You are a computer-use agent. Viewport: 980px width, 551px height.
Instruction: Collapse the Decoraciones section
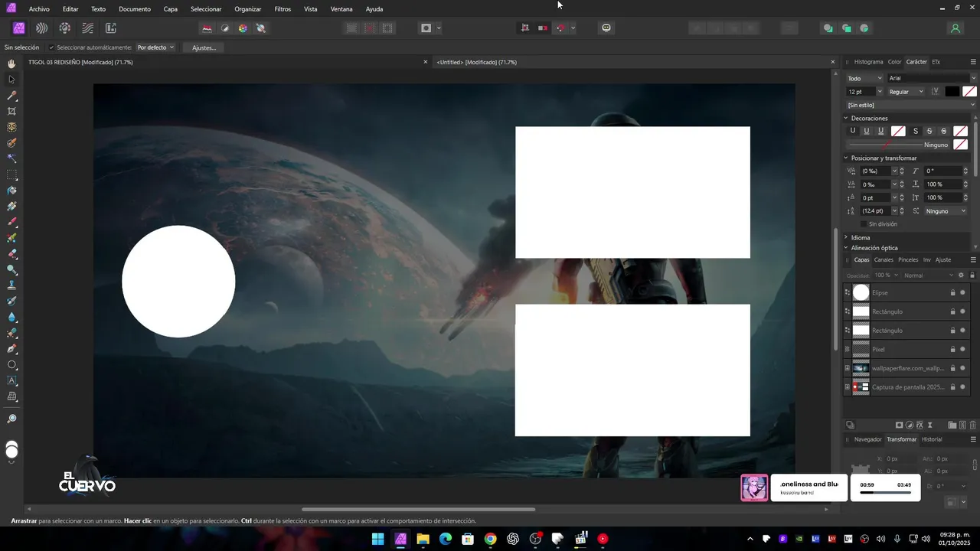pos(846,118)
